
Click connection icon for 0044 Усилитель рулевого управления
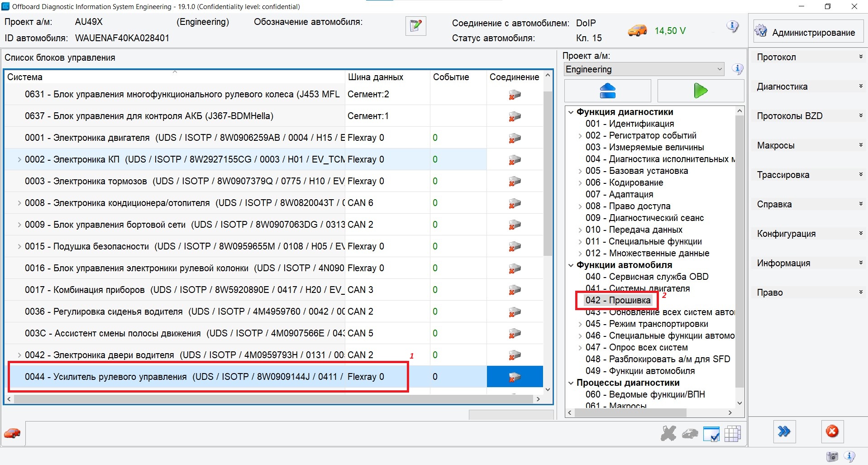coord(515,377)
